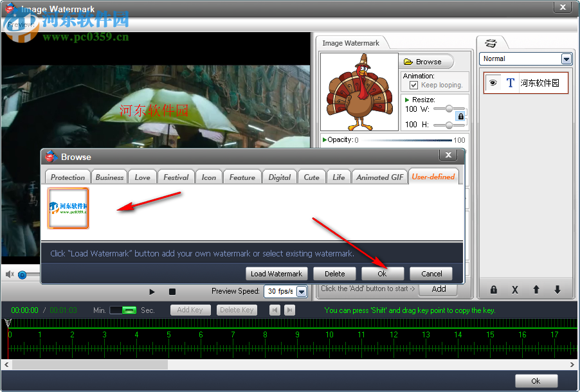580x392 pixels.
Task: Delete watermark using the X icon
Action: pyautogui.click(x=514, y=290)
